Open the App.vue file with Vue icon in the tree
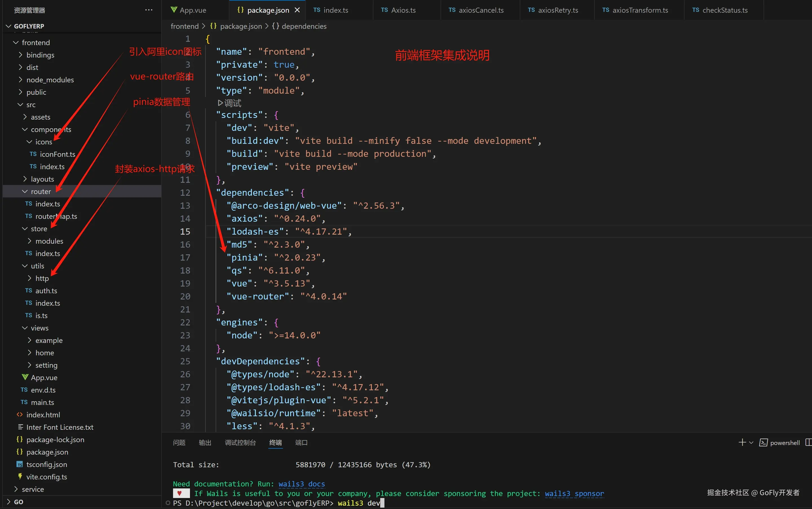812x509 pixels. (44, 377)
